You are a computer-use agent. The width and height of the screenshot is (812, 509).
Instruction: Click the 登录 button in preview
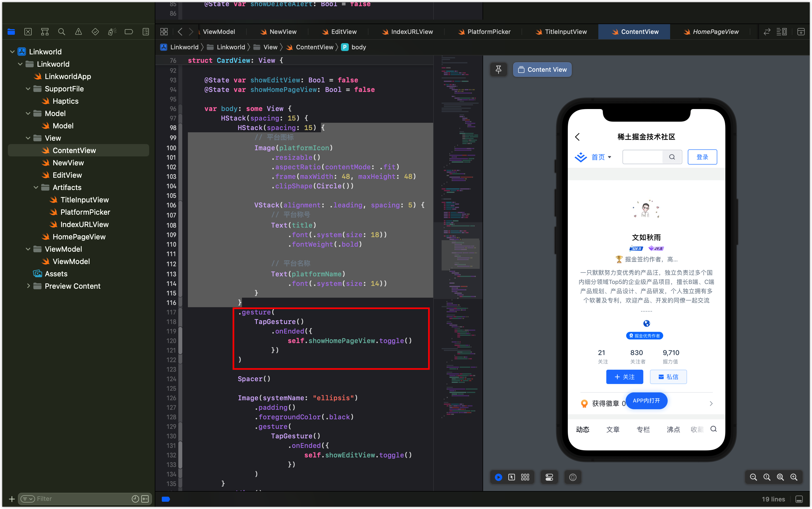point(702,157)
